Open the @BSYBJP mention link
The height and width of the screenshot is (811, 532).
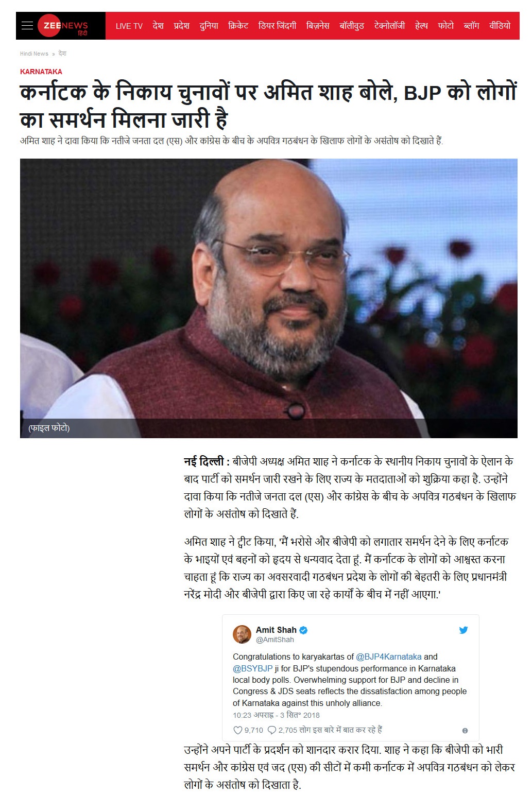tap(252, 668)
